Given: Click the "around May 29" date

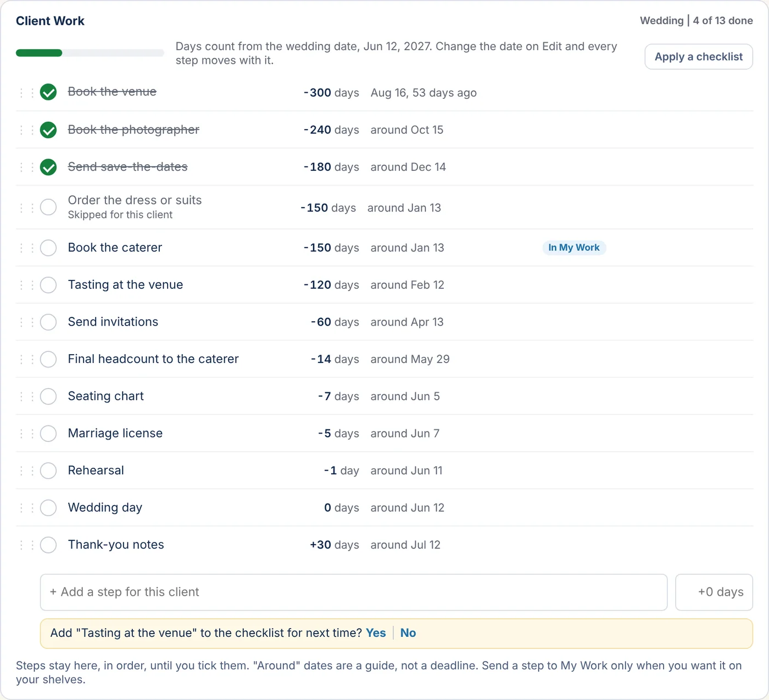Looking at the screenshot, I should [x=410, y=359].
